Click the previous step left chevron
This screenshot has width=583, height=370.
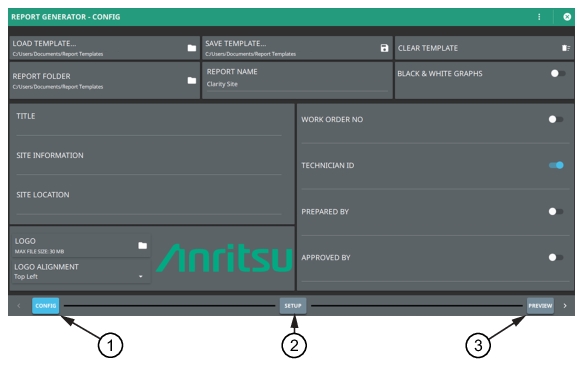pos(19,306)
